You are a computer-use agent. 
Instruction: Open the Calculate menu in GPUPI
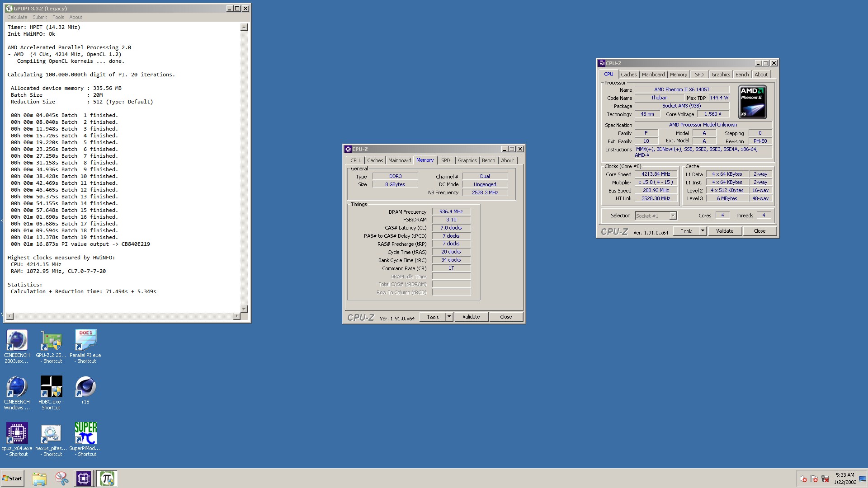click(17, 17)
